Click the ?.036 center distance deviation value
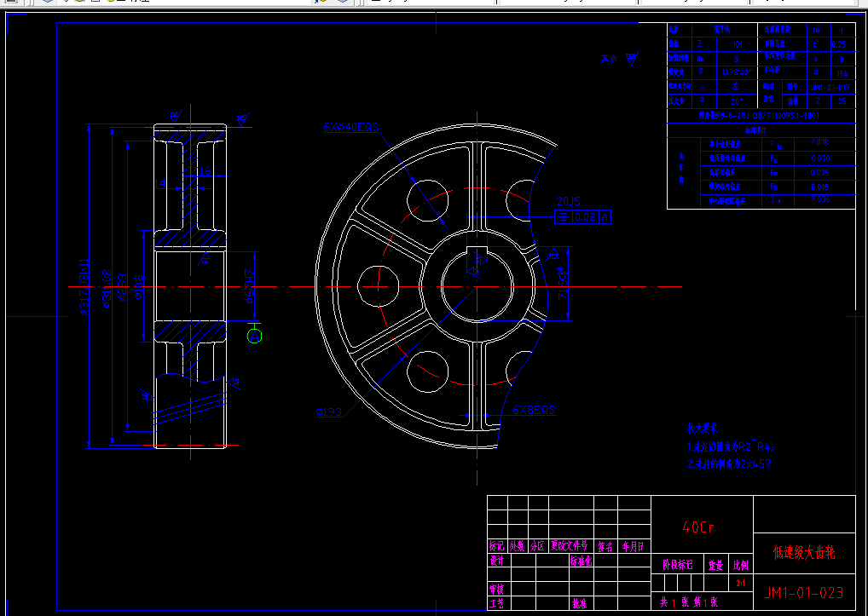This screenshot has height=616, width=868. click(x=820, y=199)
